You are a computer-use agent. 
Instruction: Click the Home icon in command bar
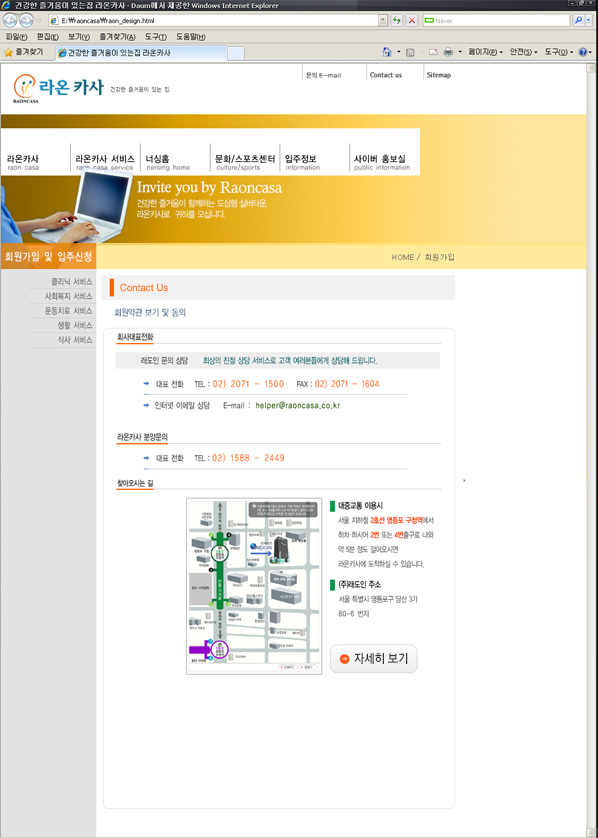387,52
